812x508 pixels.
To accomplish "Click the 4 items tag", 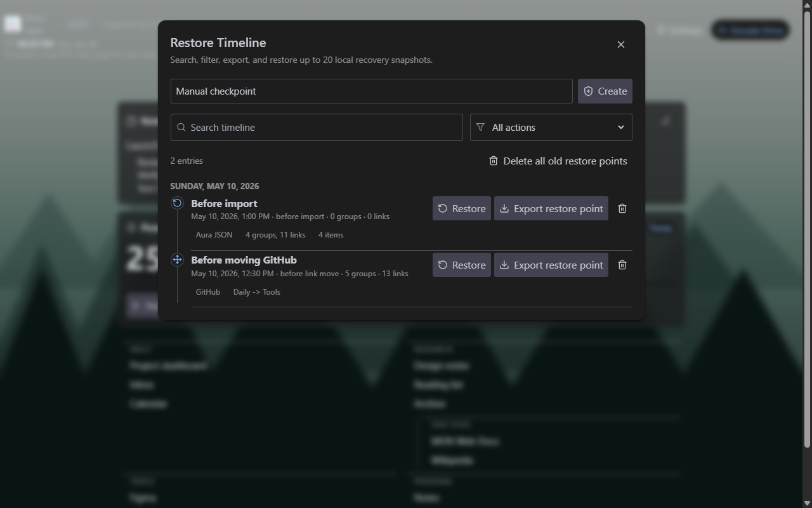I will [x=331, y=235].
